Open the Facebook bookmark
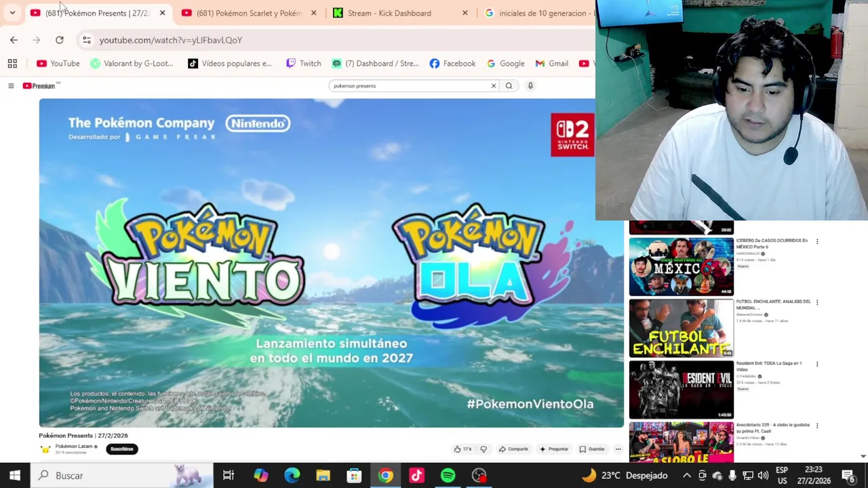The image size is (868, 488). [452, 63]
